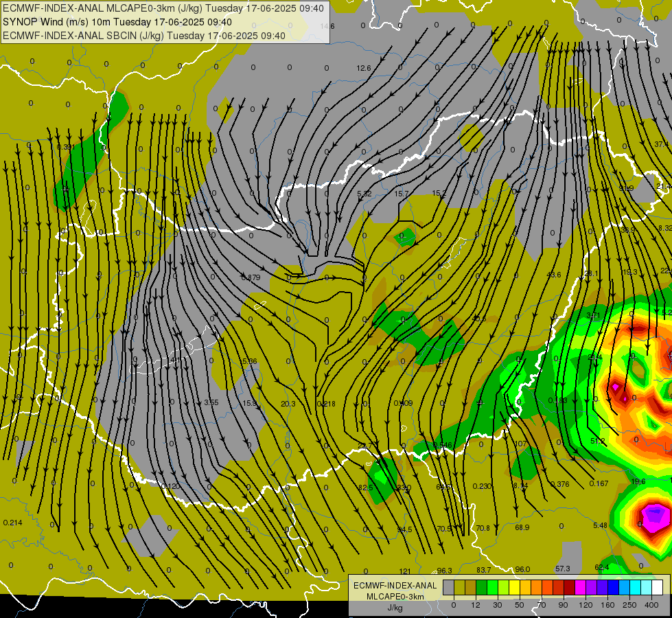Click the map value 83.7
The width and height of the screenshot is (672, 618).
point(484,570)
